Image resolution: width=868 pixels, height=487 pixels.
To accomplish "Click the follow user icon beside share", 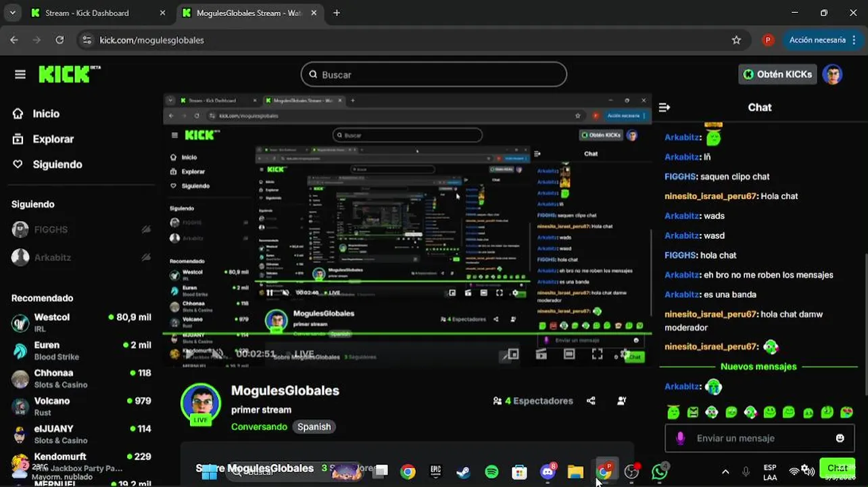I will [x=622, y=401].
